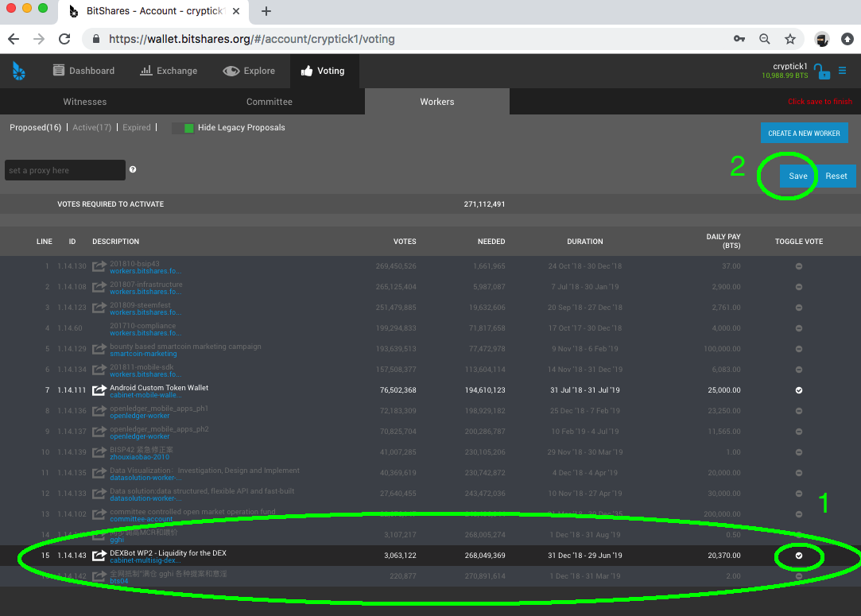The image size is (861, 616).
Task: Click the Votes column header
Action: (x=405, y=242)
